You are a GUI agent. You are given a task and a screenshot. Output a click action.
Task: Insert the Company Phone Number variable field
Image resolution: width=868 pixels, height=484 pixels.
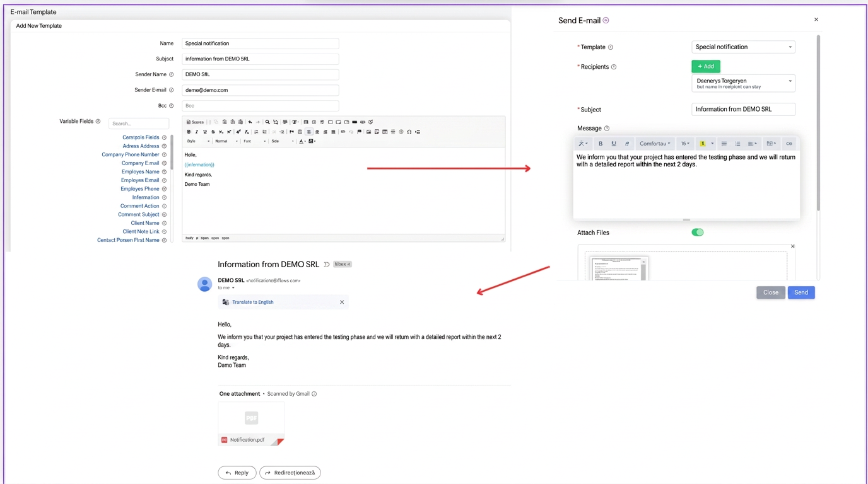[x=131, y=154]
